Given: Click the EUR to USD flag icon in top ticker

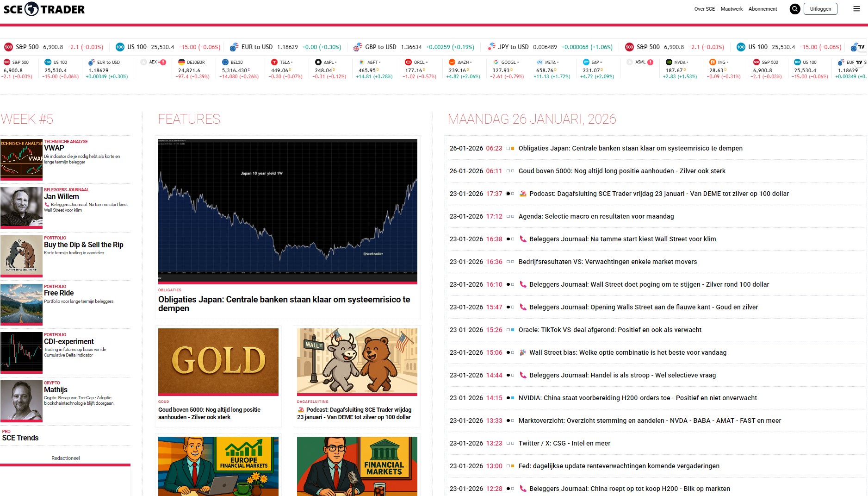Looking at the screenshot, I should [234, 47].
